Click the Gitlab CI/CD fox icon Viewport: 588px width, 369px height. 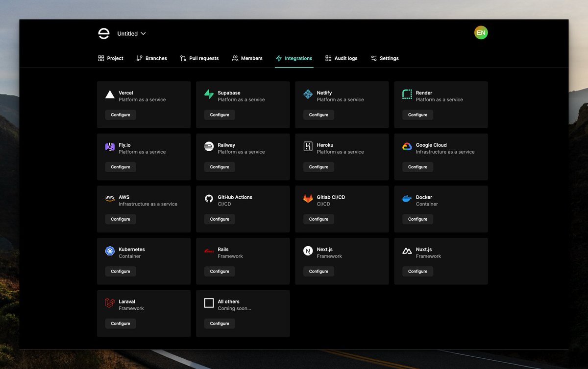coord(308,199)
